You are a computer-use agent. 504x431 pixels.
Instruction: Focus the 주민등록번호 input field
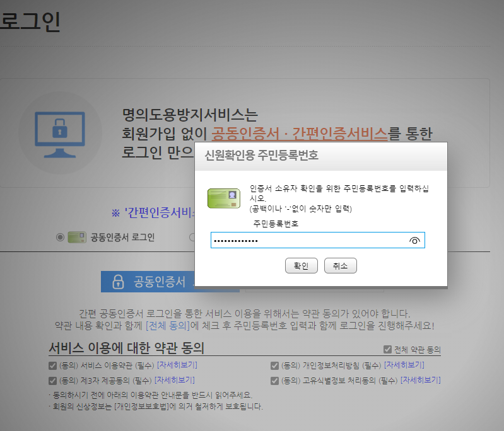pyautogui.click(x=317, y=240)
